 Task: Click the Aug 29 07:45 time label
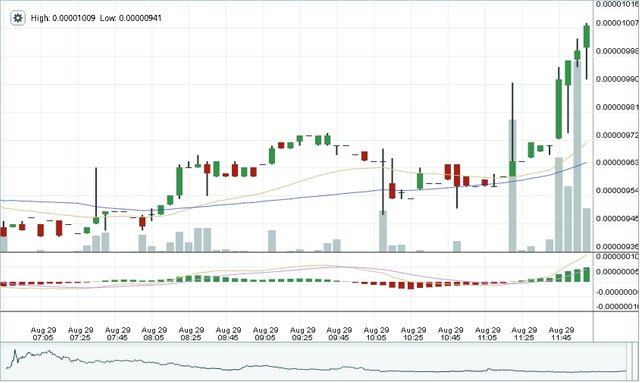pyautogui.click(x=118, y=334)
